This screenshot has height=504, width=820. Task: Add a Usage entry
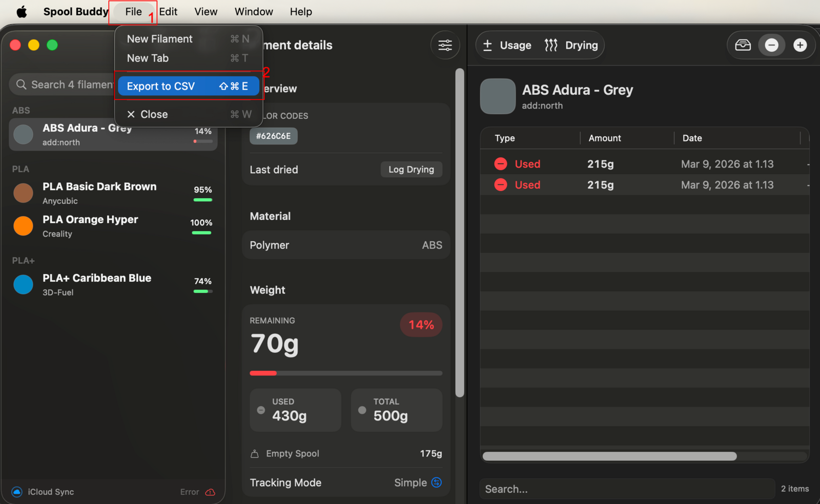[507, 45]
